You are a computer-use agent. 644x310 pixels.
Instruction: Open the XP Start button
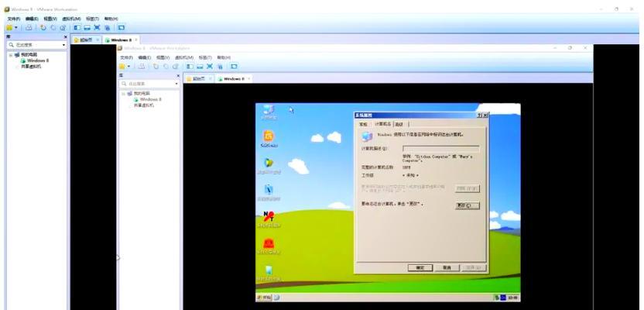pos(264,298)
